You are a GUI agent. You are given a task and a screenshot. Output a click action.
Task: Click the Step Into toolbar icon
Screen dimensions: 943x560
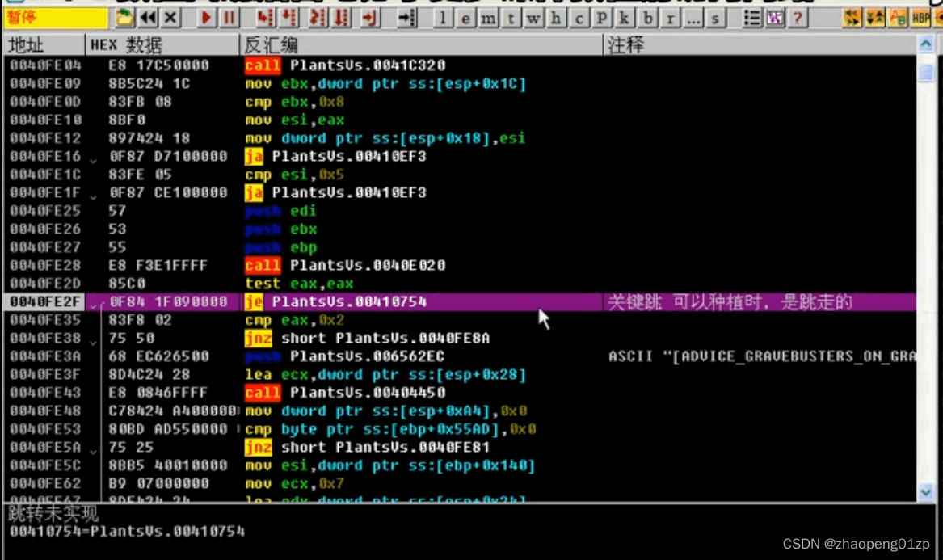tap(264, 18)
